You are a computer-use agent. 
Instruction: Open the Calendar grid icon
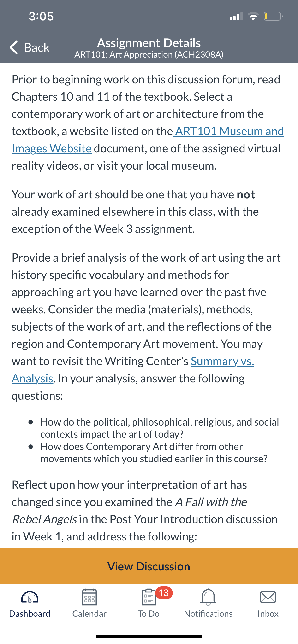[89, 597]
